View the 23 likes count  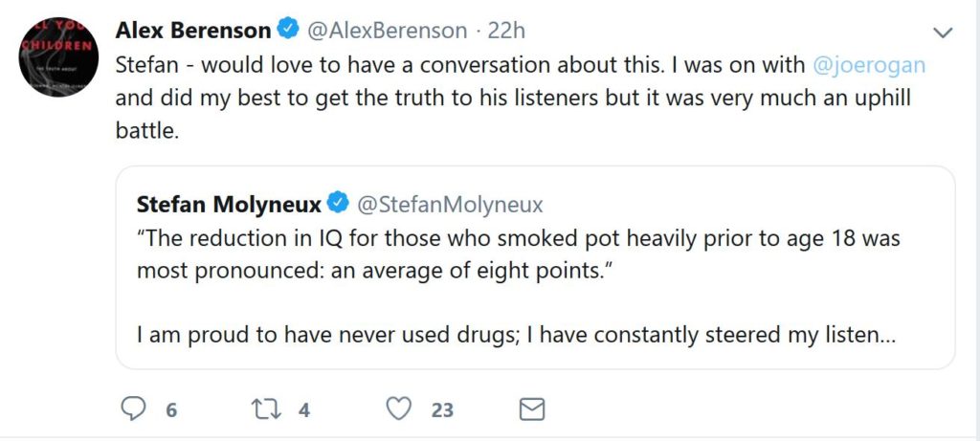point(442,410)
